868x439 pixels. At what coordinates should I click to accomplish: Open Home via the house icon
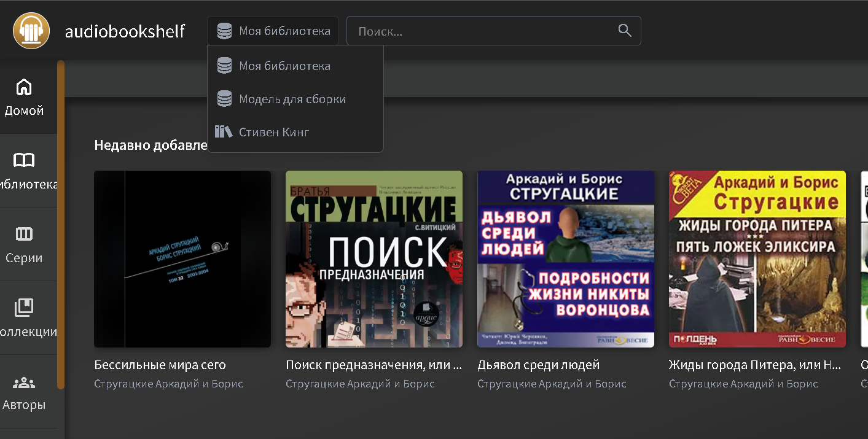click(x=24, y=87)
